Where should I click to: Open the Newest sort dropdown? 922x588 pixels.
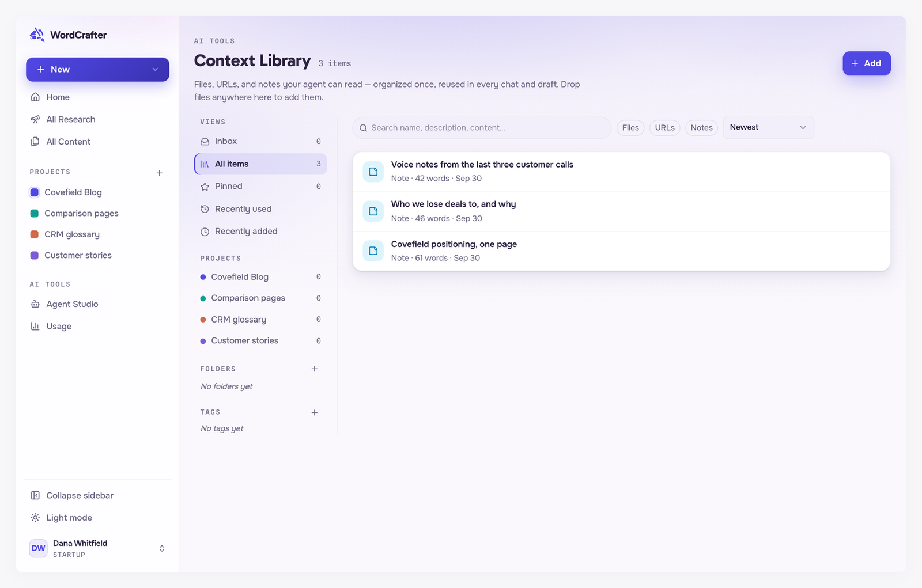tap(768, 128)
